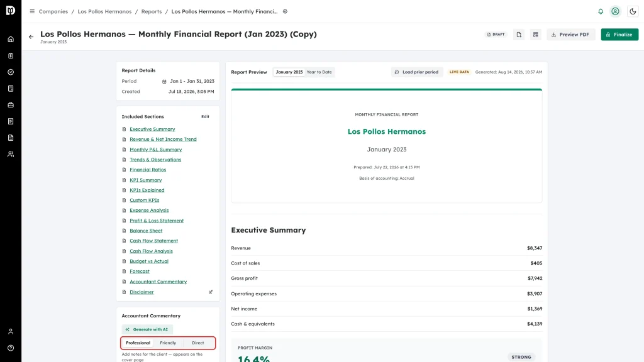Click the export document icon in header
The width and height of the screenshot is (644, 362).
(x=519, y=35)
